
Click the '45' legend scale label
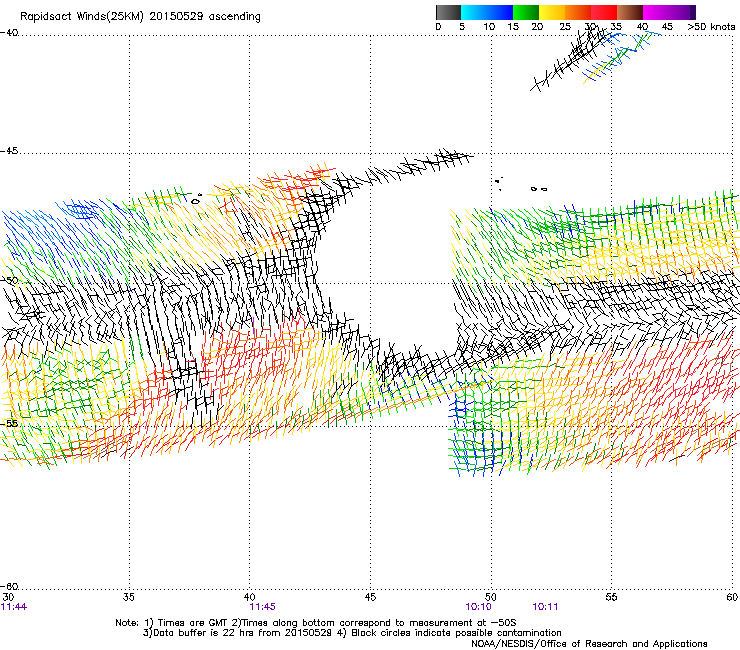tap(667, 27)
